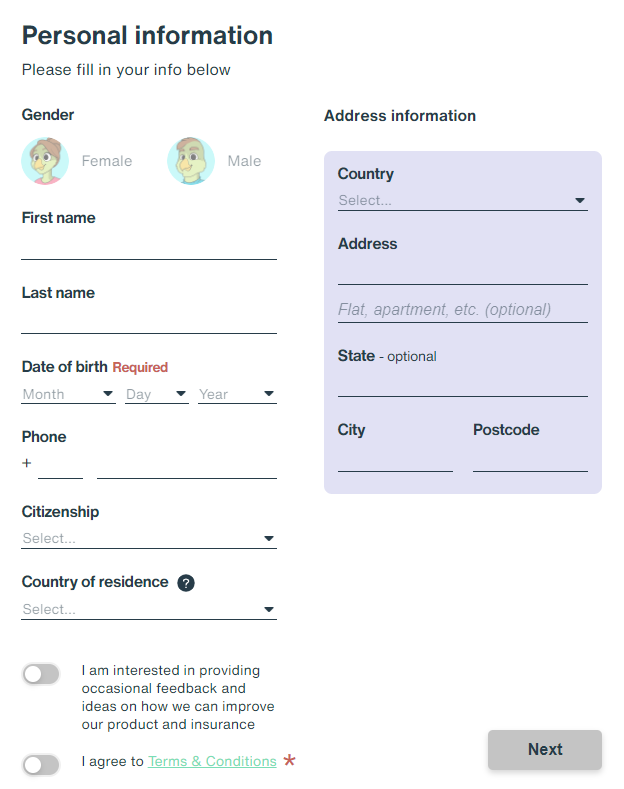
Task: Choose the Female gender label
Action: 107,161
